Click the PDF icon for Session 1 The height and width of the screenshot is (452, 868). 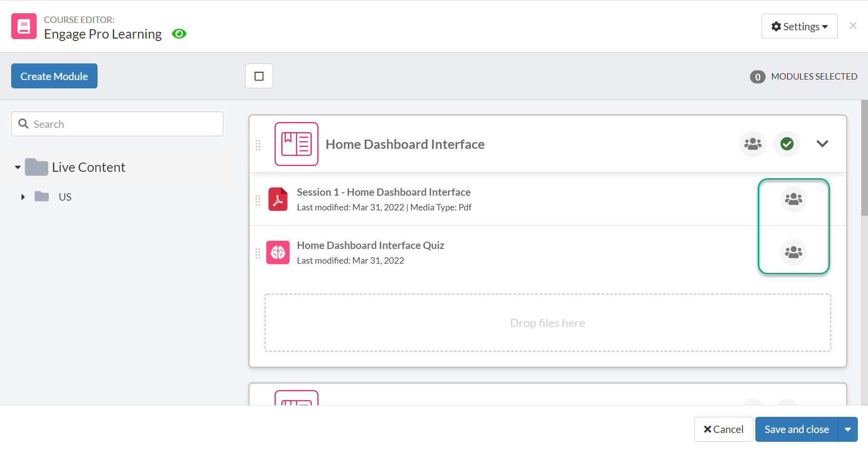[278, 199]
